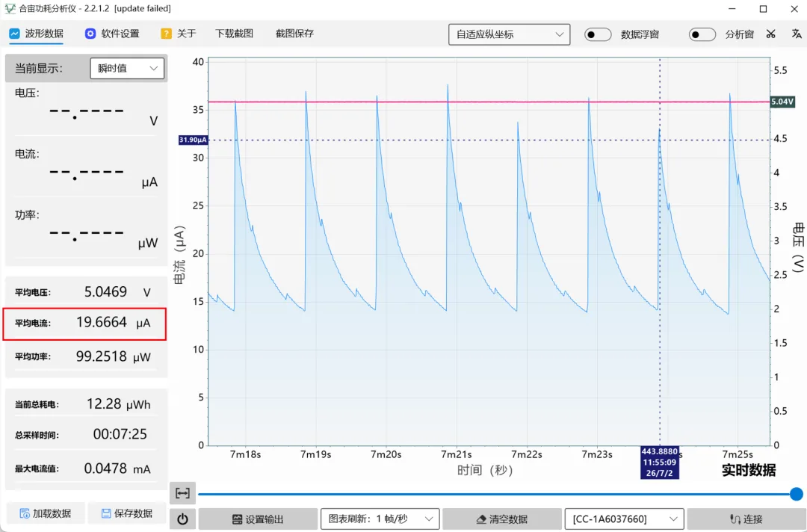Click 下载截图 download screenshot

click(234, 34)
